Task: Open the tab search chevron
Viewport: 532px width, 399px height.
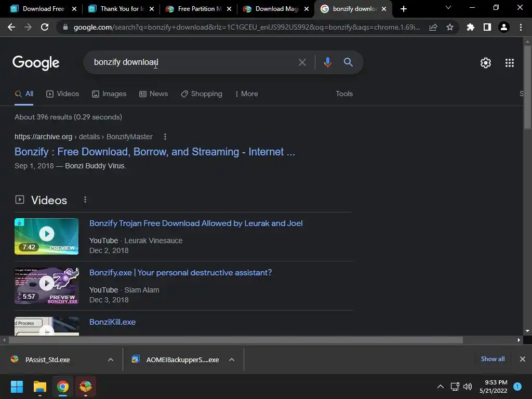Action: pyautogui.click(x=448, y=7)
